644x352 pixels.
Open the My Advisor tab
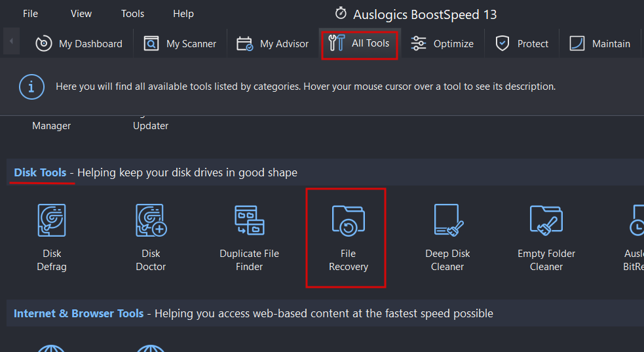coord(273,43)
